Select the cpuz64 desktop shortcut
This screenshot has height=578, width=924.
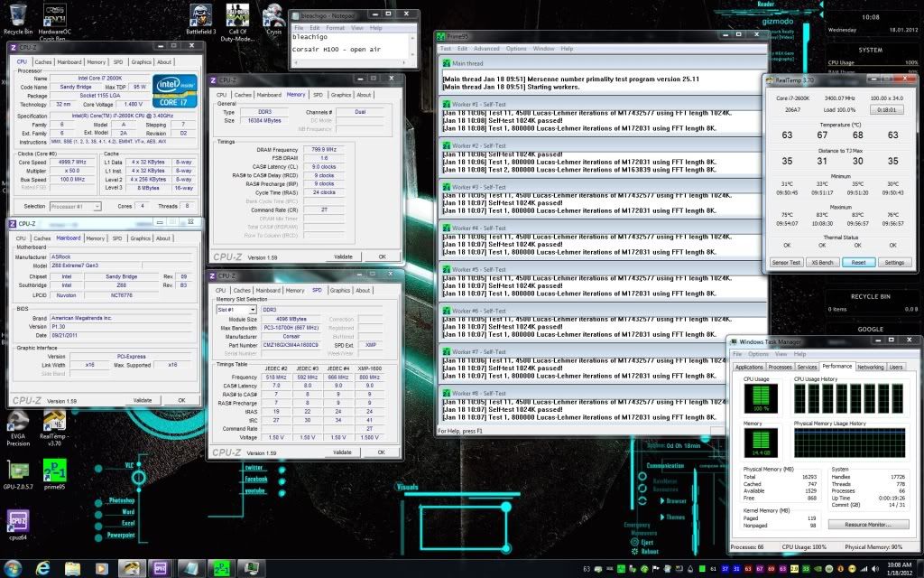click(18, 525)
